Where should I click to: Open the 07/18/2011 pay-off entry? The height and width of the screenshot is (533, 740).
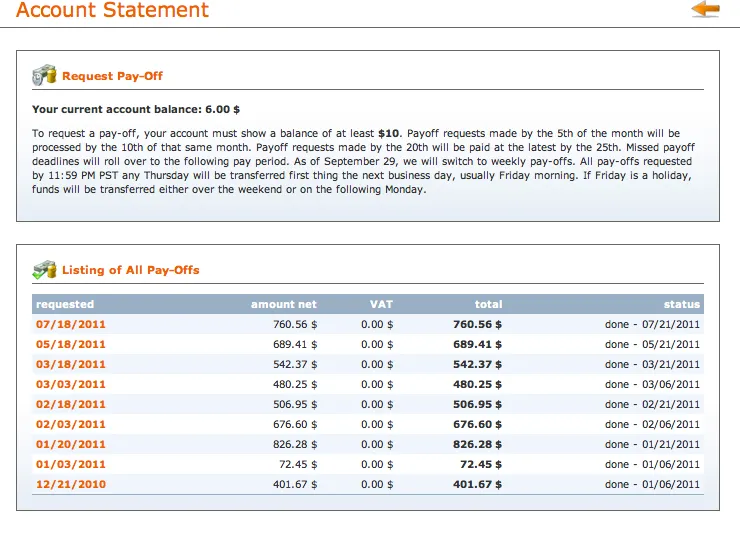click(x=71, y=324)
